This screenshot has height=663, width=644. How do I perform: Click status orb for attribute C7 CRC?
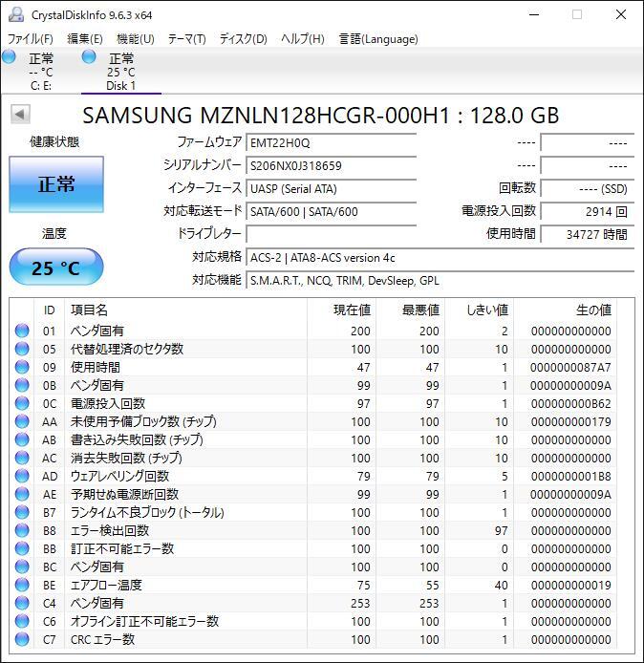22,639
